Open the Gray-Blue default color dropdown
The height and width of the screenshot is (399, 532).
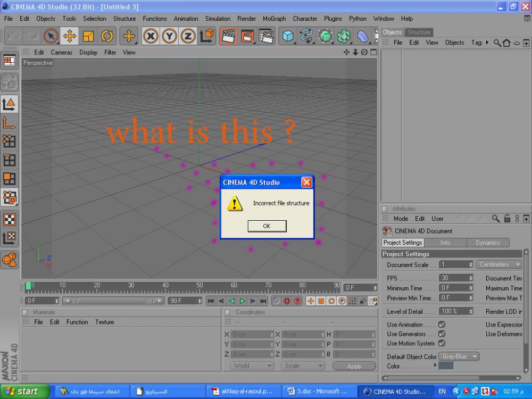(460, 356)
